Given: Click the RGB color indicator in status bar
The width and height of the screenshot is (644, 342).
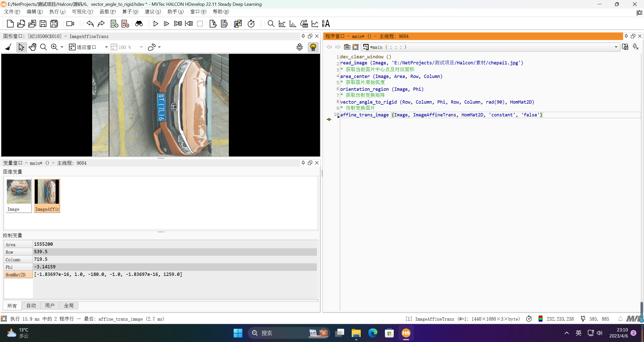Looking at the screenshot, I should [540, 319].
